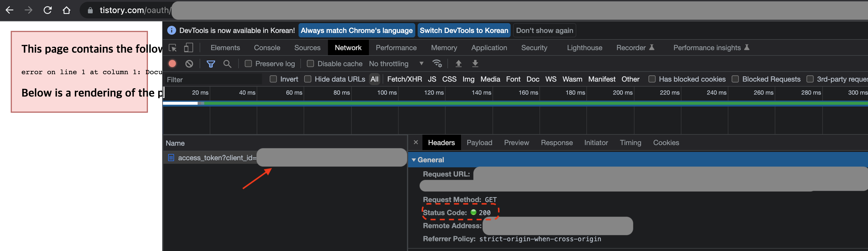Check Blocked Requests checkbox
Viewport: 868px width, 251px height.
pyautogui.click(x=735, y=79)
